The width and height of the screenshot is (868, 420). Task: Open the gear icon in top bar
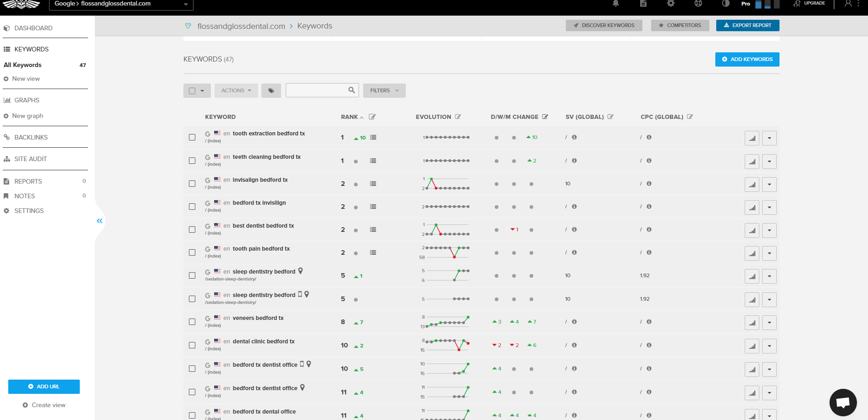(x=671, y=3)
